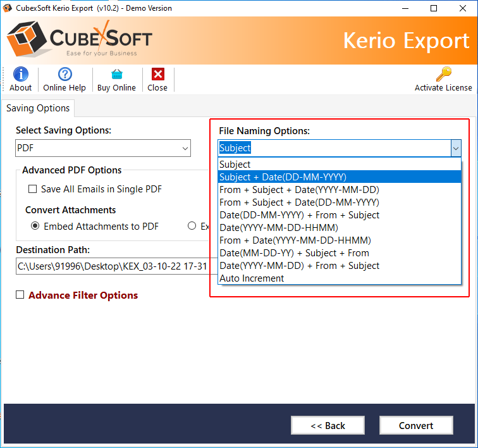Open Online Help question mark icon
The image size is (478, 448).
point(65,74)
